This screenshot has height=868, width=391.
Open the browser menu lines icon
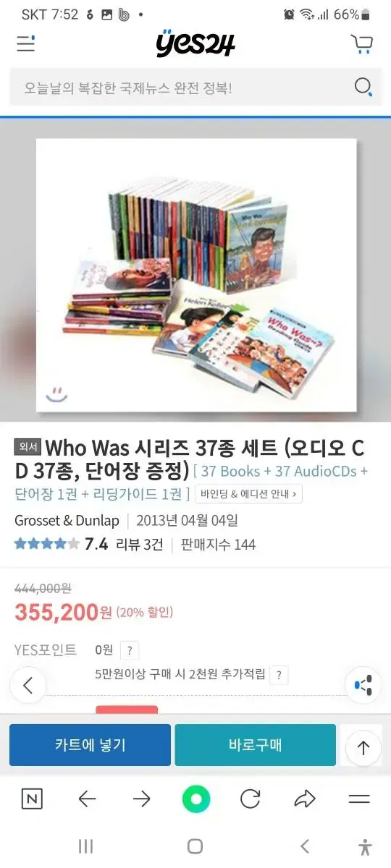click(359, 799)
